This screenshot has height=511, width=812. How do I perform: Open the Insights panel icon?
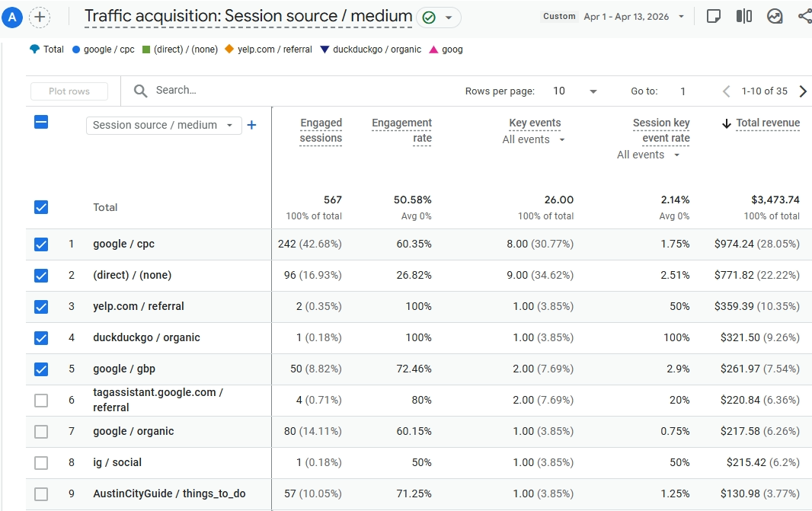click(775, 15)
